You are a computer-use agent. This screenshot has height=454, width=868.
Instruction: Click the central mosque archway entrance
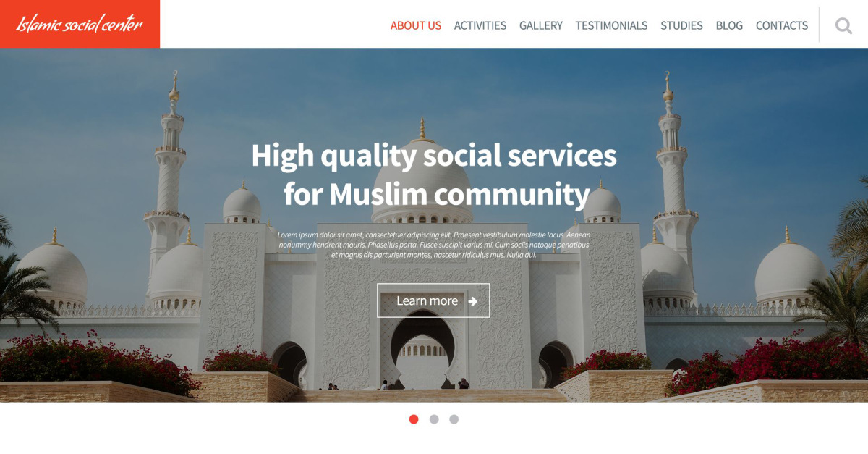click(x=423, y=350)
